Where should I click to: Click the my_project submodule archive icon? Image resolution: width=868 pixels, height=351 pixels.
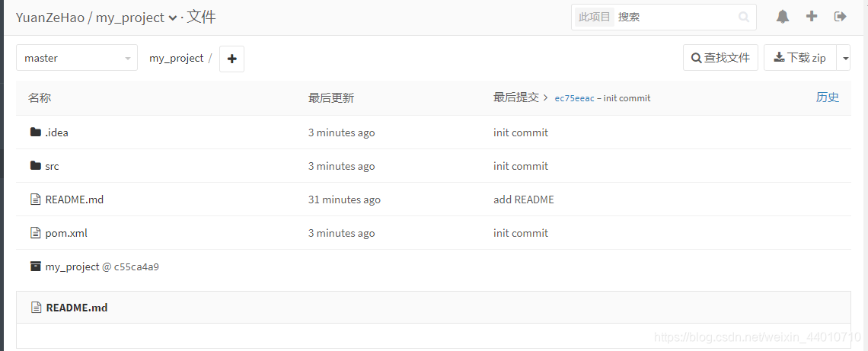click(x=36, y=266)
